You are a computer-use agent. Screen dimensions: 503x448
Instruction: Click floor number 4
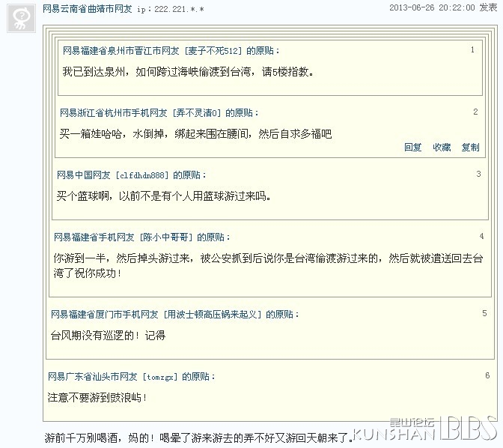pos(481,237)
